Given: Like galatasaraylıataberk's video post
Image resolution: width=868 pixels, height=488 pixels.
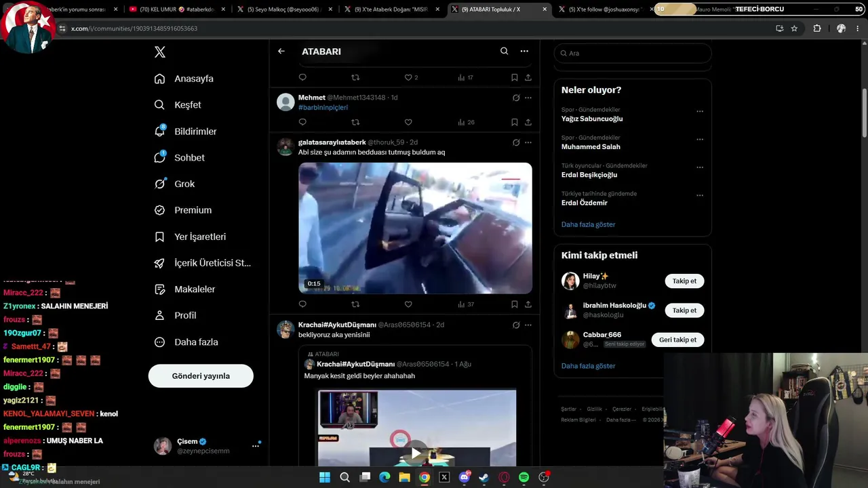Looking at the screenshot, I should (x=408, y=304).
